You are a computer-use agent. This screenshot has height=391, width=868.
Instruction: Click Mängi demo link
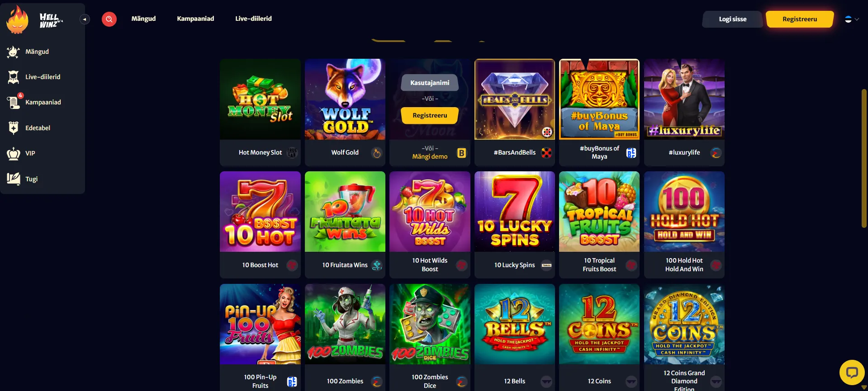pos(430,156)
